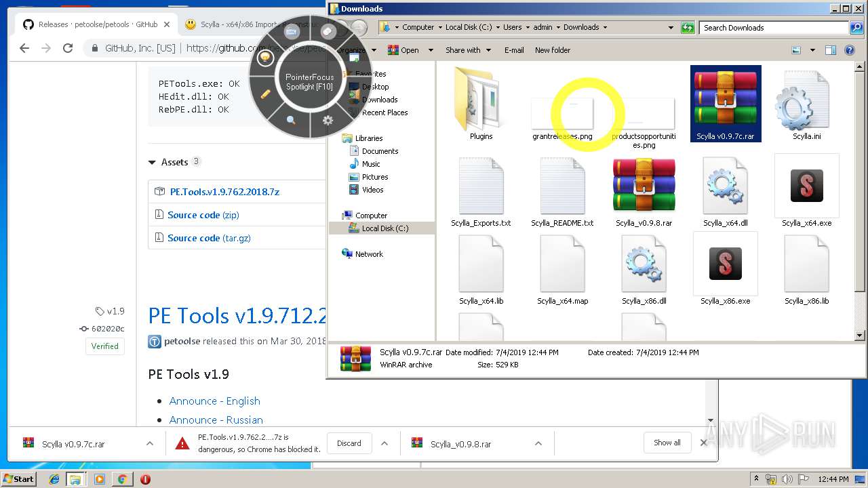Expand the Open button dropdown arrow
The height and width of the screenshot is (488, 868).
[430, 50]
